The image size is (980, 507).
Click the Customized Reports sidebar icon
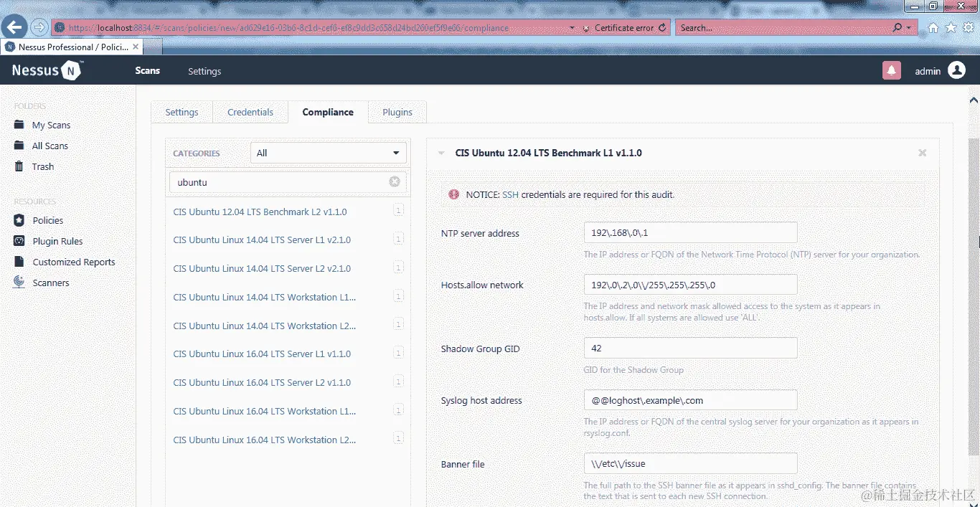point(19,262)
